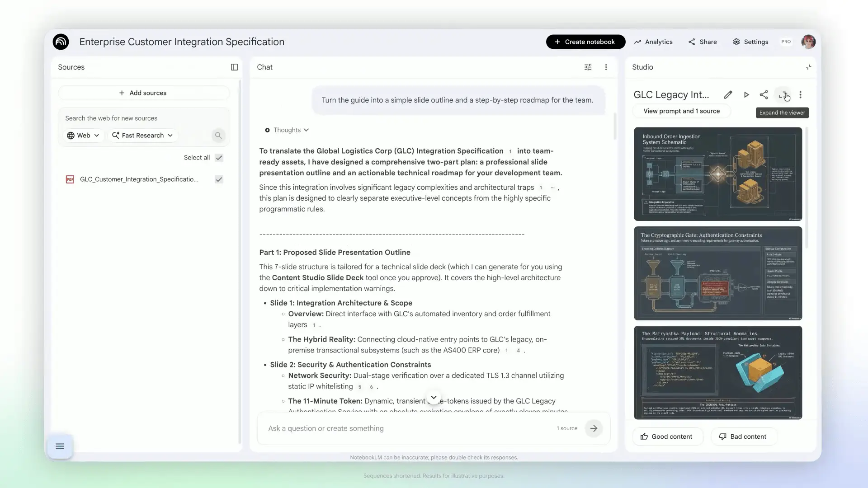This screenshot has height=488, width=868.
Task: Click the citation ellipsis after architectural traps
Action: point(552,188)
